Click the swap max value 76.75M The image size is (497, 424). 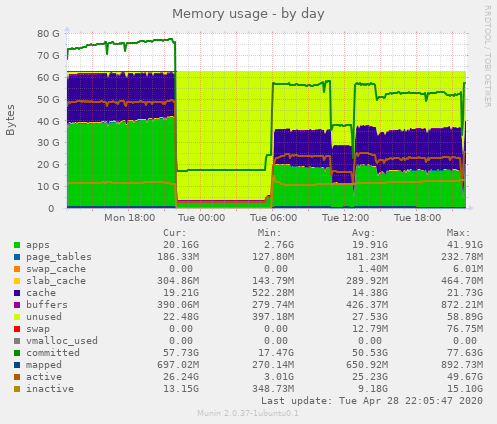(465, 329)
